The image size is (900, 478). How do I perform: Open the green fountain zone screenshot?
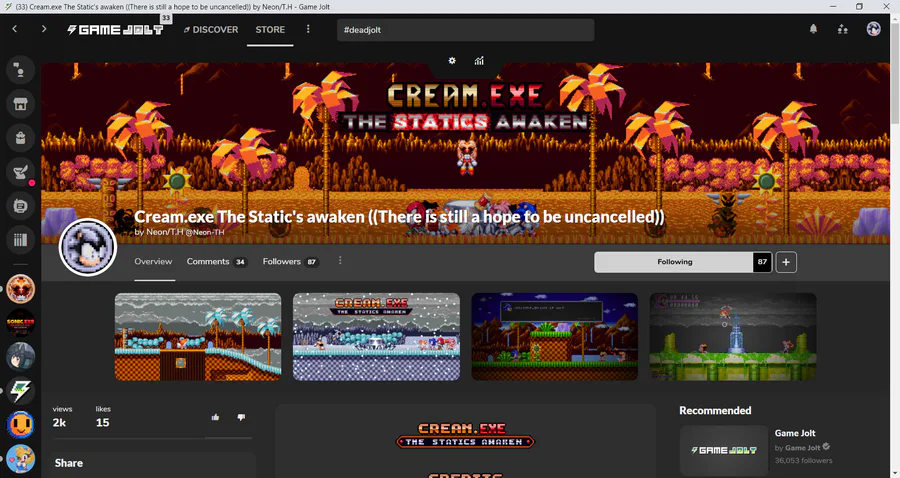coord(733,337)
